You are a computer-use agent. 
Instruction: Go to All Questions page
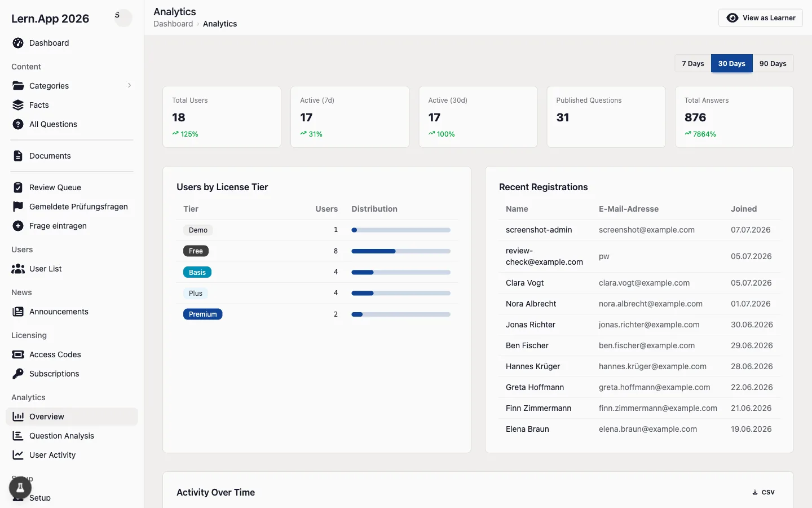pyautogui.click(x=72, y=124)
